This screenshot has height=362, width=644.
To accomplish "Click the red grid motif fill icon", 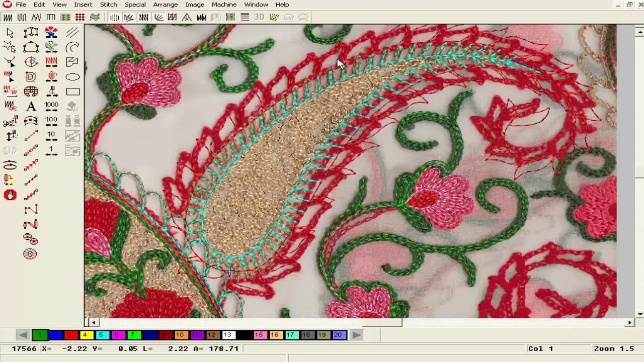I will pyautogui.click(x=80, y=18).
